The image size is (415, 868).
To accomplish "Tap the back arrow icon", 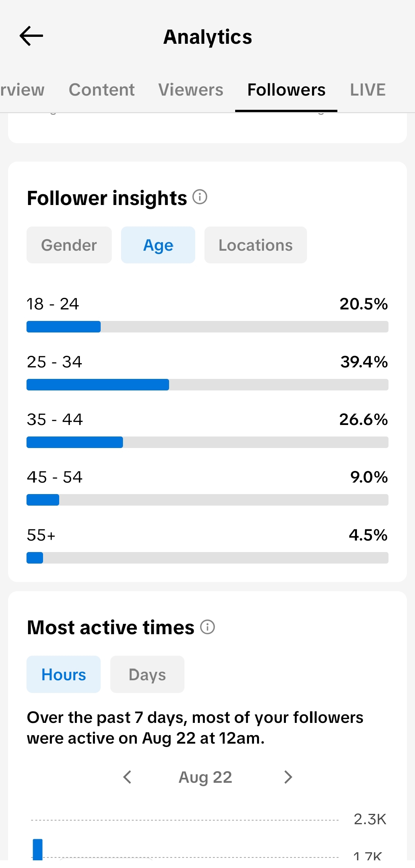I will coord(31,36).
